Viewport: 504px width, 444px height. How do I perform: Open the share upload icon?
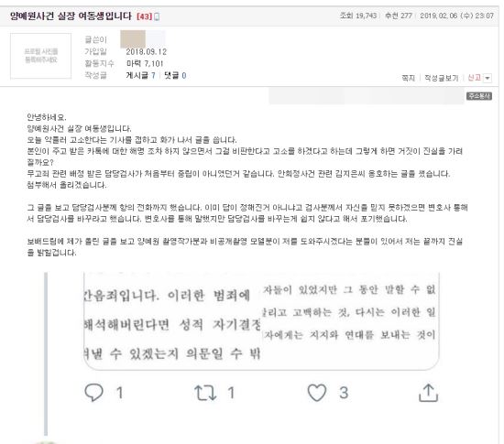pyautogui.click(x=428, y=393)
